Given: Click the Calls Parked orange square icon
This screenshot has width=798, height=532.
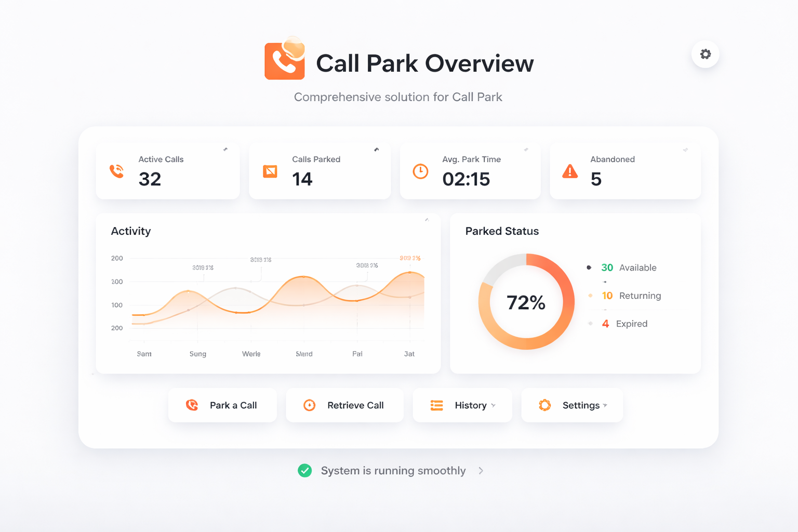Looking at the screenshot, I should coord(270,171).
